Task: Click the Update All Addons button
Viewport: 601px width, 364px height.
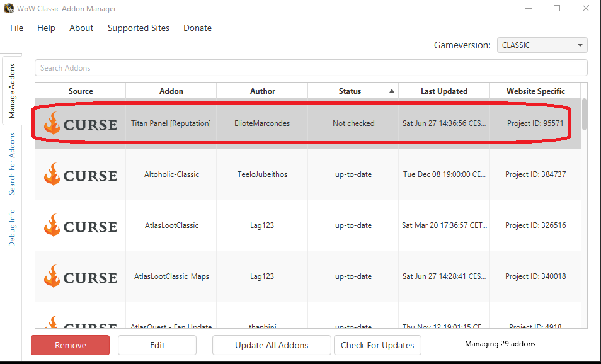Action: 272,345
